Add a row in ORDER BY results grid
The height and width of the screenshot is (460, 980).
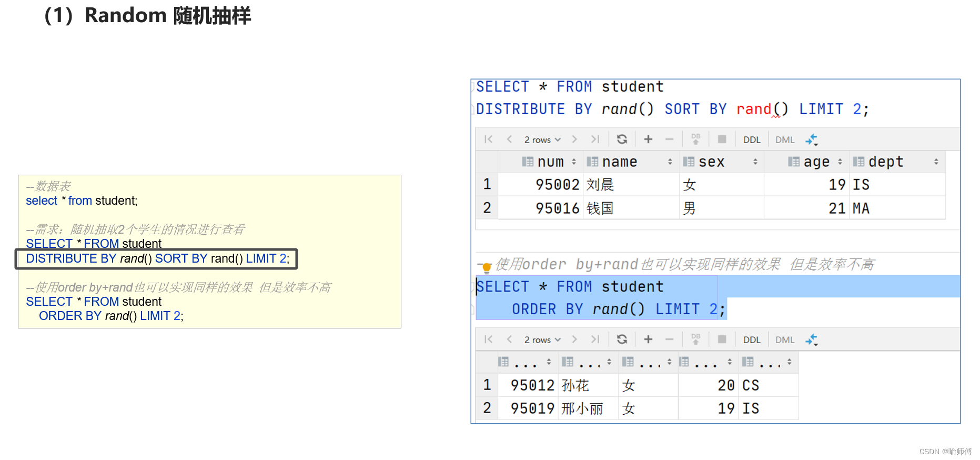pos(648,339)
